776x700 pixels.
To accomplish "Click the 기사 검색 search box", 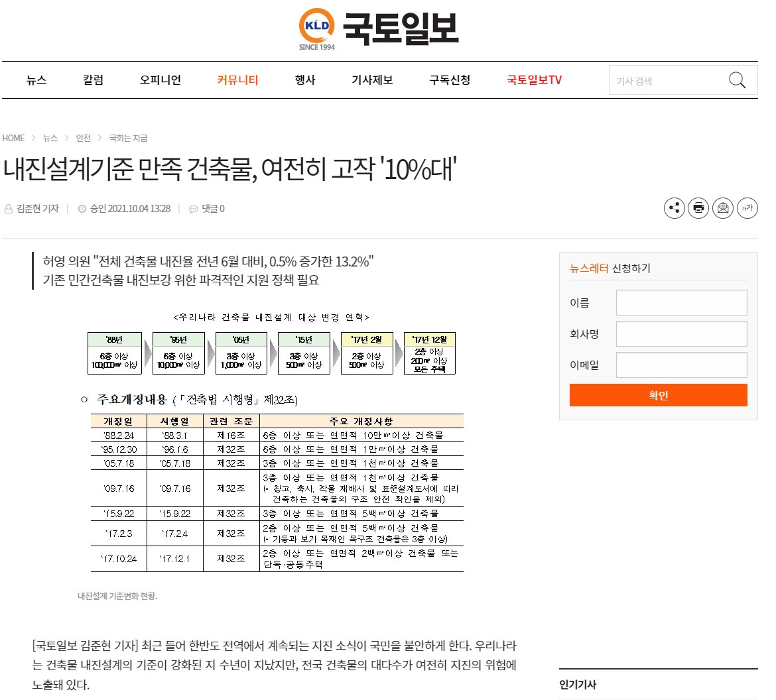I will [663, 80].
